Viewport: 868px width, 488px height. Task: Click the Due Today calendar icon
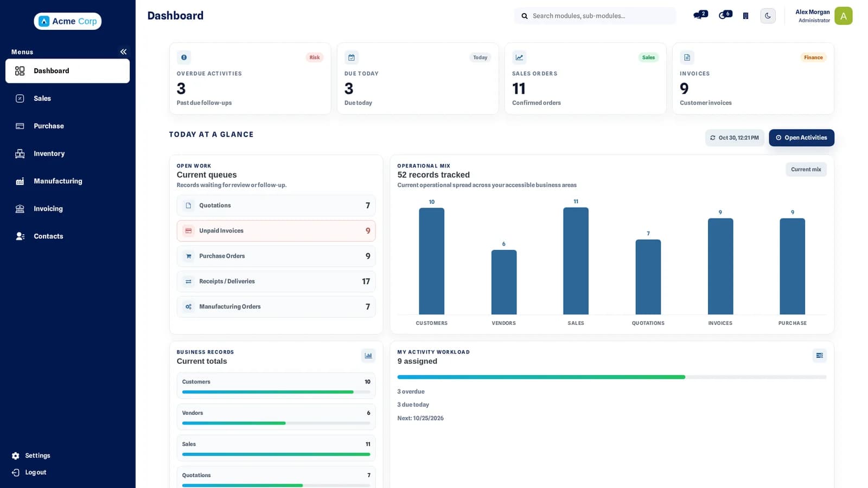pos(352,57)
